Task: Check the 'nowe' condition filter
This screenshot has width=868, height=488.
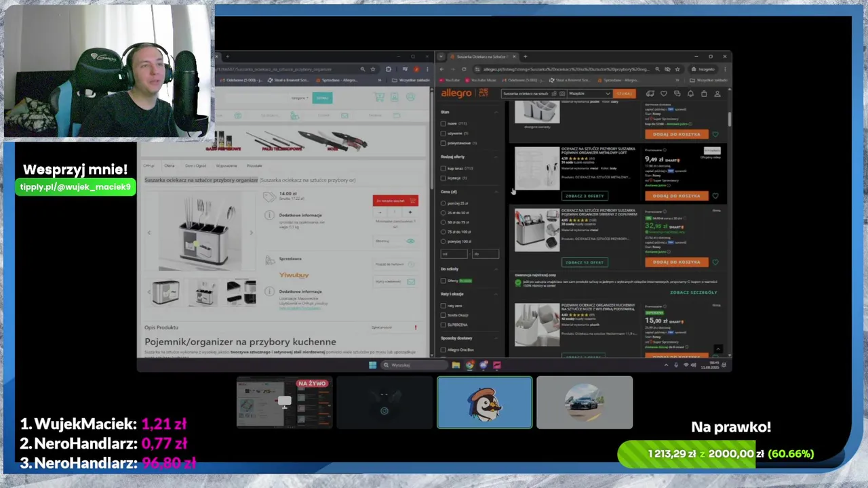Action: [x=443, y=123]
